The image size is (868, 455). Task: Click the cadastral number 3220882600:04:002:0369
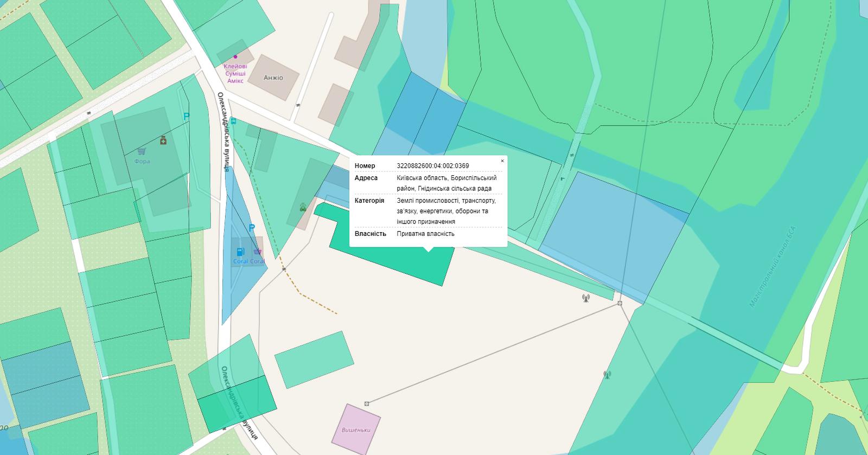(433, 166)
